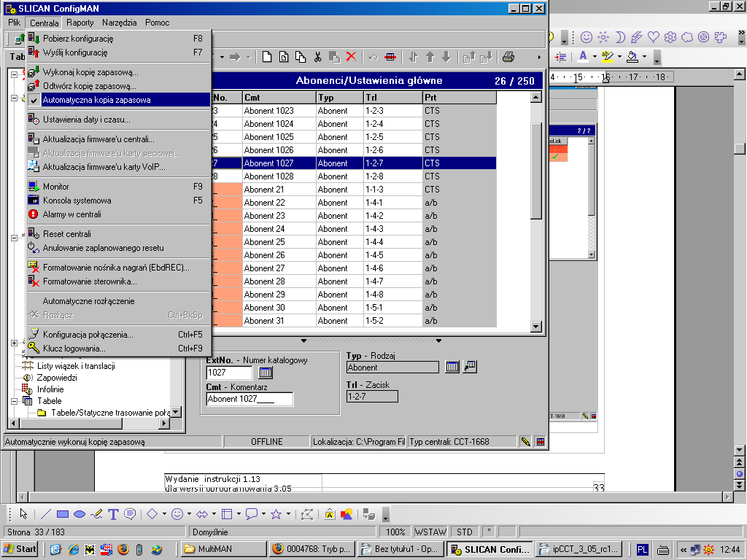
Task: Switch to MultiMAN taskbar button
Action: 224,549
